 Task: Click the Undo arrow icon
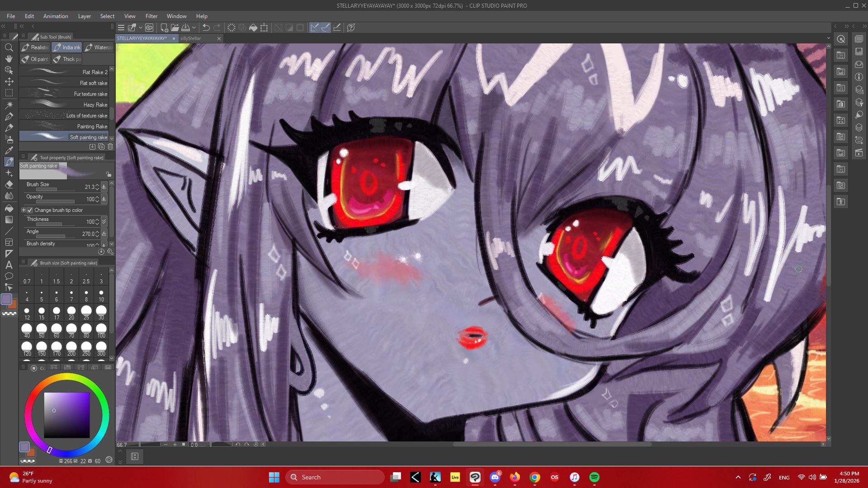click(206, 28)
